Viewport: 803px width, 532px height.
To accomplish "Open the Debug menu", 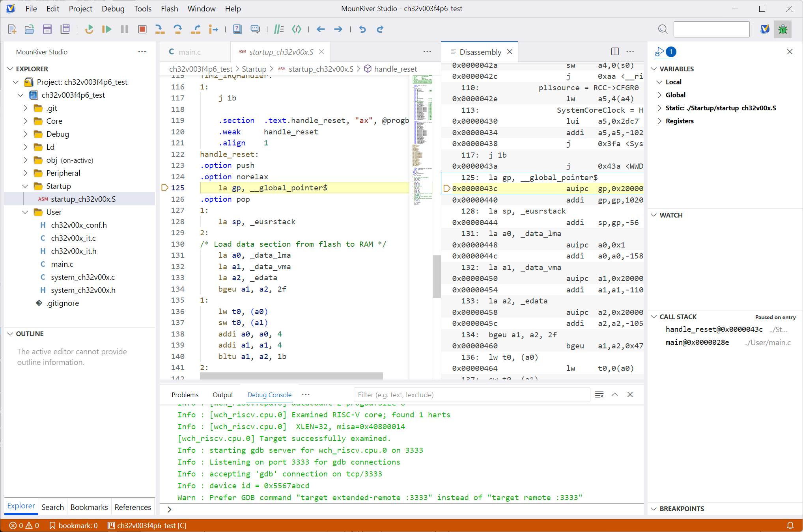I will pyautogui.click(x=113, y=9).
